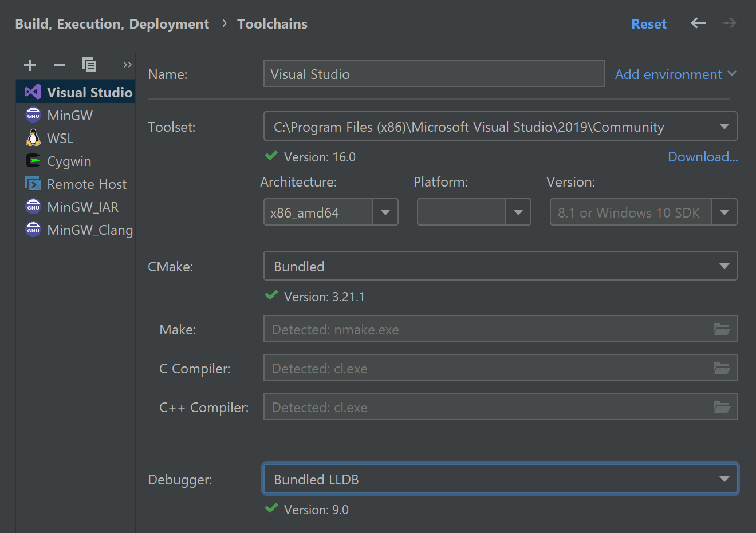
Task: Select the MinGW_IAR toolchain
Action: [x=76, y=207]
